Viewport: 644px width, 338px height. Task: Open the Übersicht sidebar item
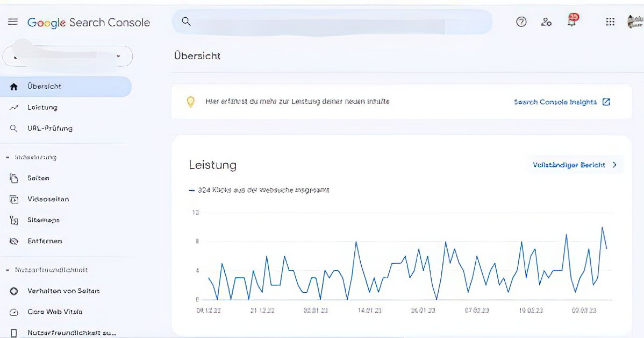[44, 86]
